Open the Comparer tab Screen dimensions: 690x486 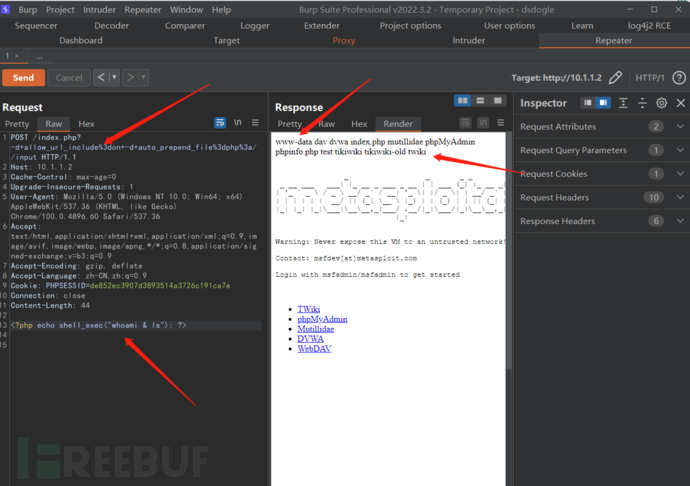click(185, 26)
